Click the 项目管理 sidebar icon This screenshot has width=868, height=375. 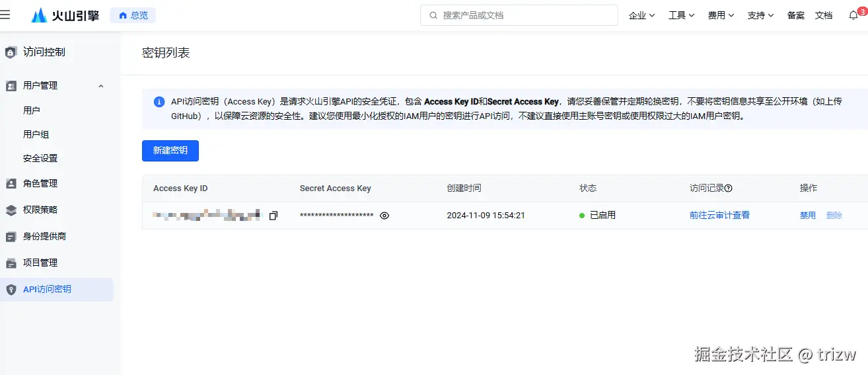tap(11, 263)
